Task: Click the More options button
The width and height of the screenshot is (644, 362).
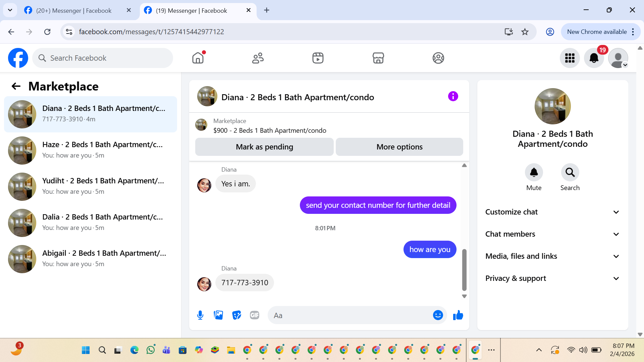Action: [x=399, y=147]
